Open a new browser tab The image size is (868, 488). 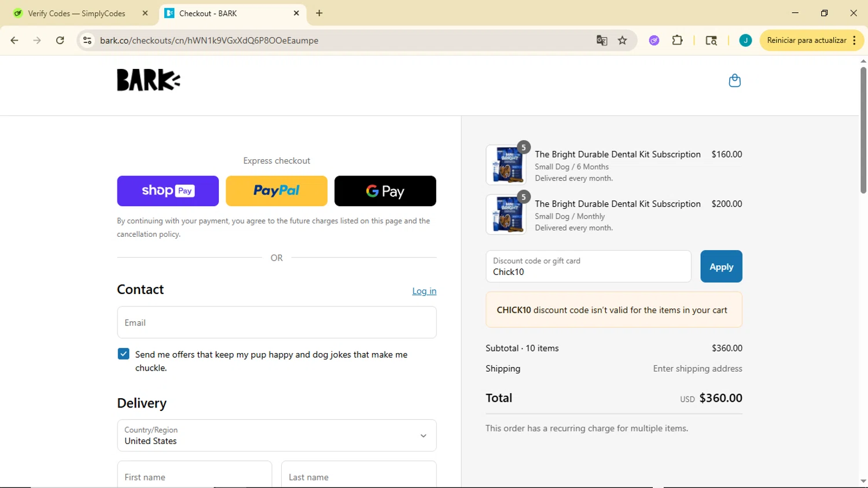319,13
